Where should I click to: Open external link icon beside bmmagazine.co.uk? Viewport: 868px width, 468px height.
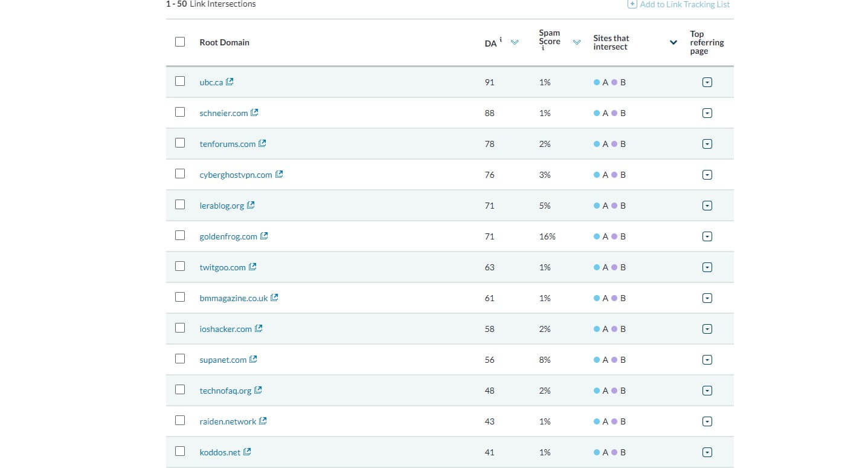pos(274,297)
